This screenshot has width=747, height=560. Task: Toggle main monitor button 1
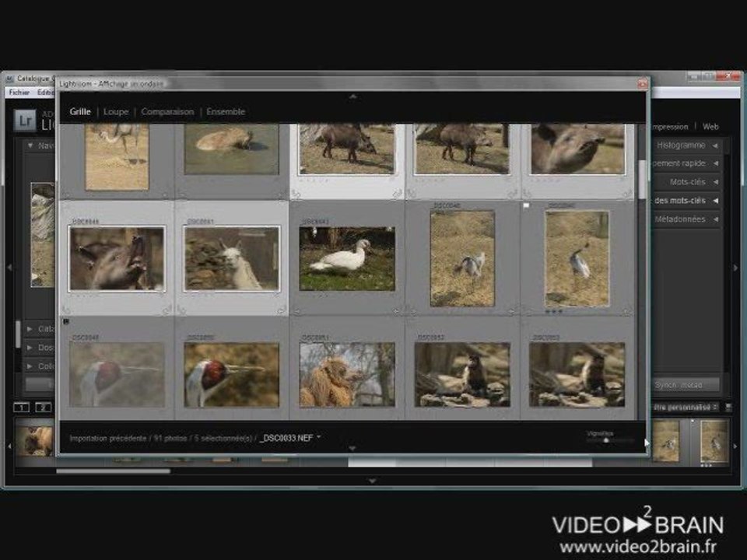point(21,407)
